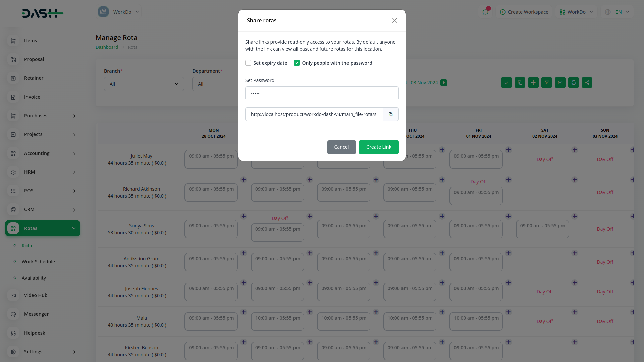Open the EN language dropdown

618,12
